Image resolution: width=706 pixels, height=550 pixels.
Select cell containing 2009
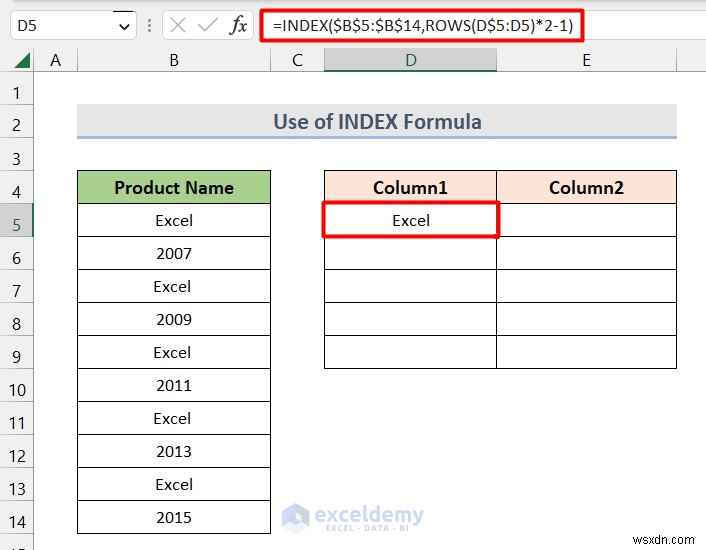click(x=174, y=319)
